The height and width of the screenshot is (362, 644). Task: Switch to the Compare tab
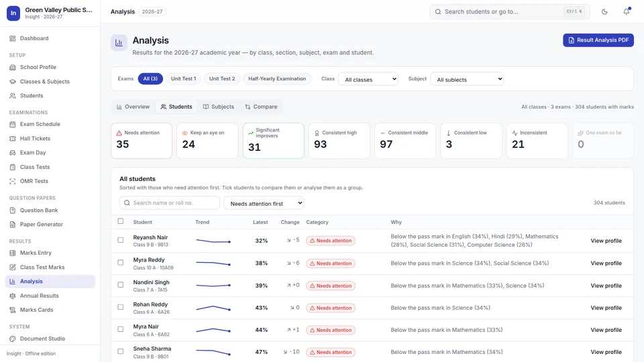click(x=261, y=107)
